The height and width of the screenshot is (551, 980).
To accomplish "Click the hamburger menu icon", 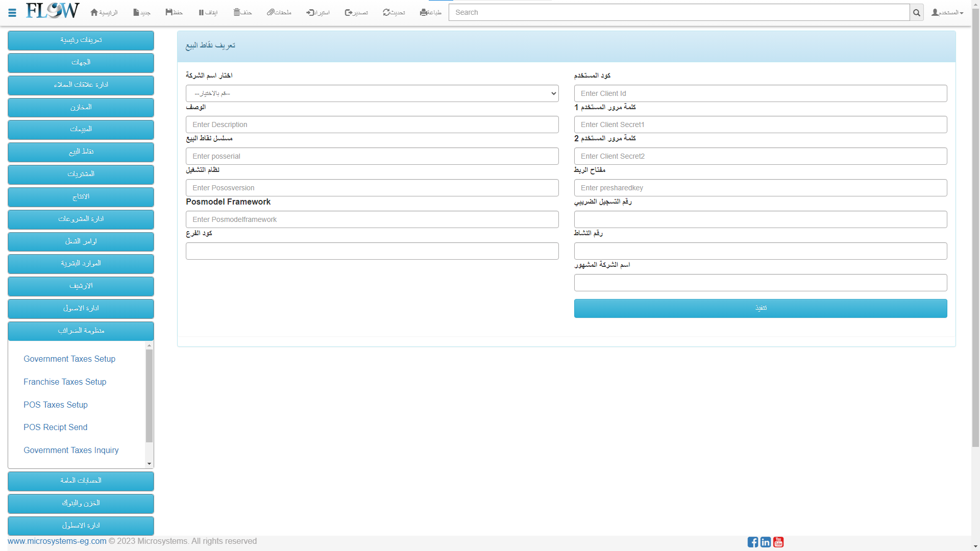I will (x=12, y=13).
